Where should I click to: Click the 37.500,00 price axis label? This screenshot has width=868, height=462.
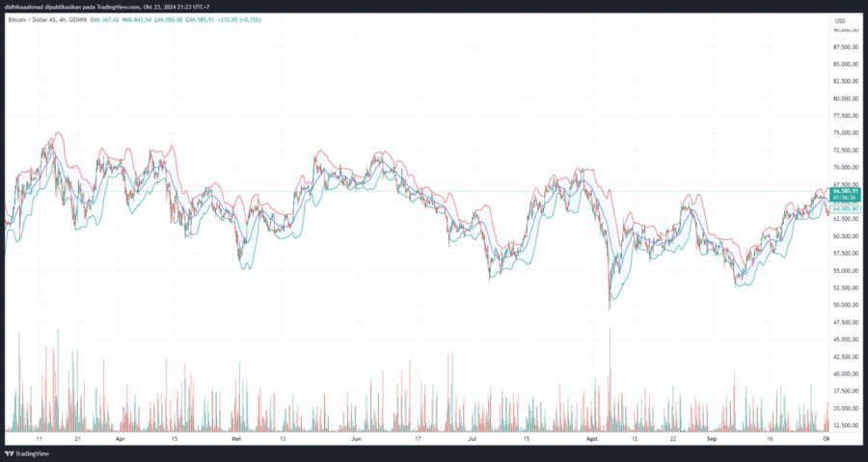pos(846,392)
